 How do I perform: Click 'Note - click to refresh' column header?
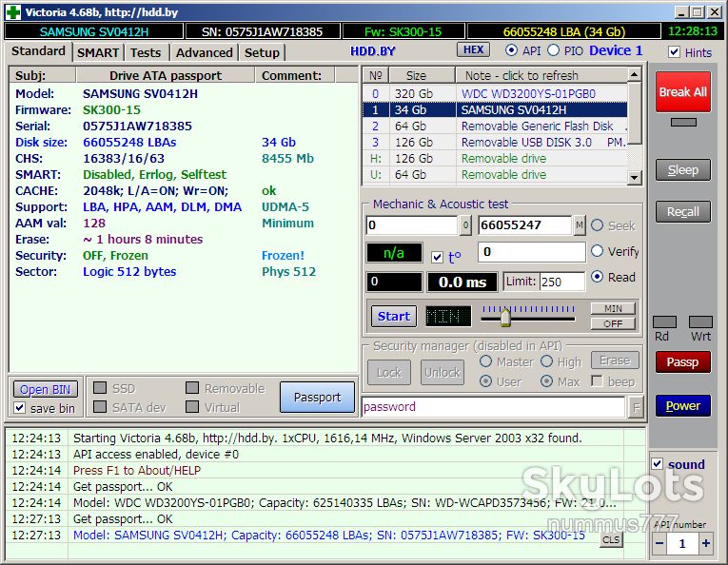pos(541,75)
